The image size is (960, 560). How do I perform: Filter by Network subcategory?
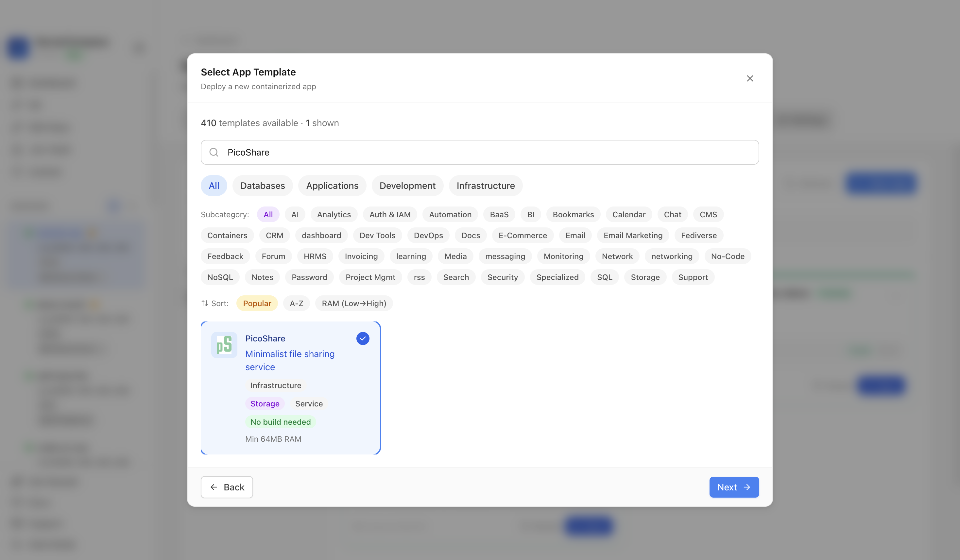click(x=617, y=256)
